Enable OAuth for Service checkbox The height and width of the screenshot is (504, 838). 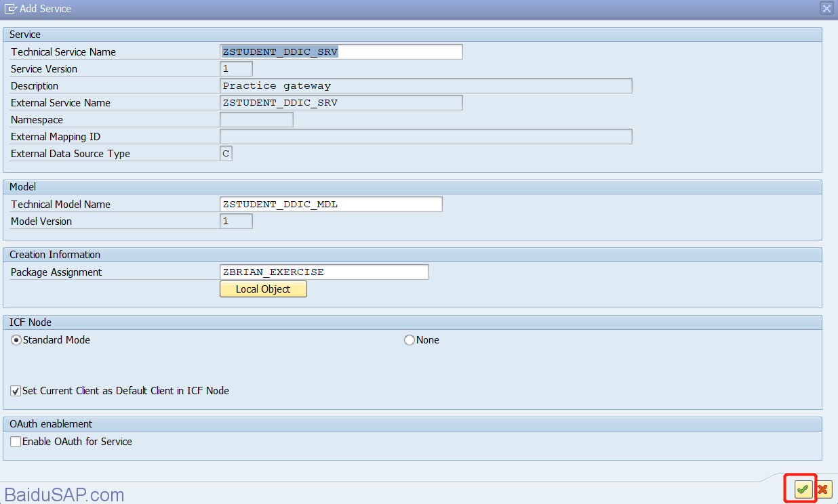pos(16,442)
